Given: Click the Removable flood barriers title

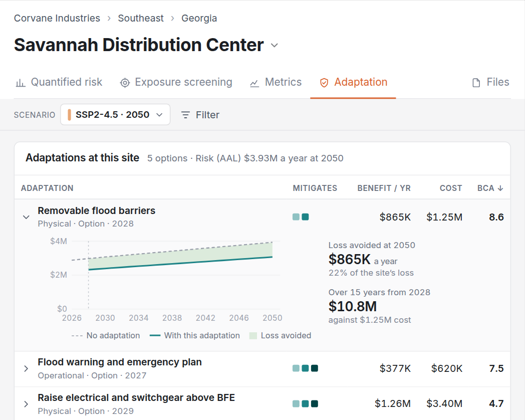Looking at the screenshot, I should 96,211.
